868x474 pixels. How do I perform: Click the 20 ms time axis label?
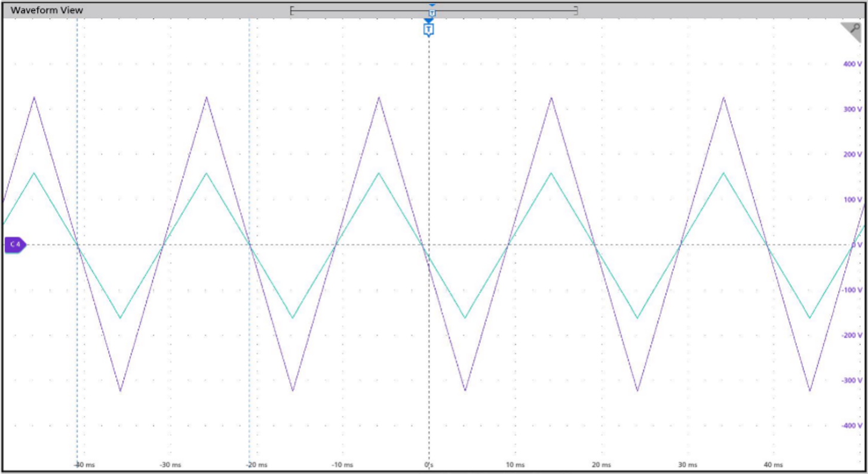click(x=601, y=464)
